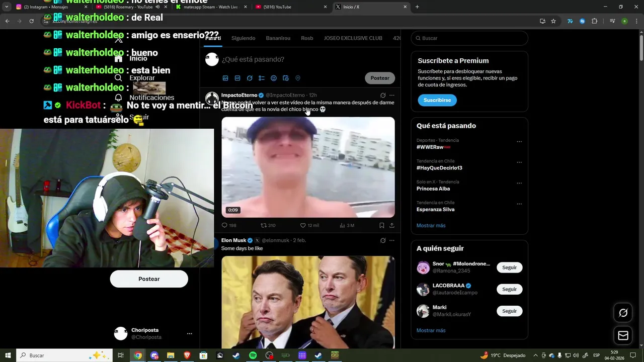Open Grok icon in post composer toolbar
Viewport: 644px width, 362px height.
[250, 78]
